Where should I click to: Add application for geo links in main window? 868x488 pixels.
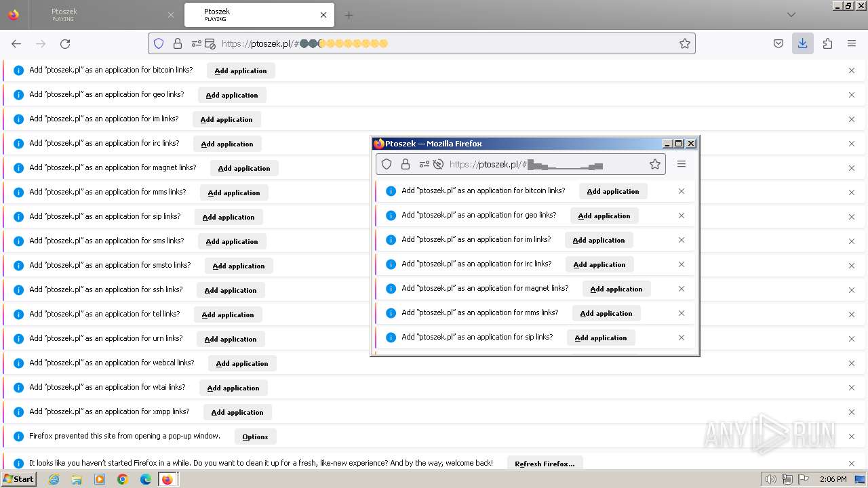232,95
